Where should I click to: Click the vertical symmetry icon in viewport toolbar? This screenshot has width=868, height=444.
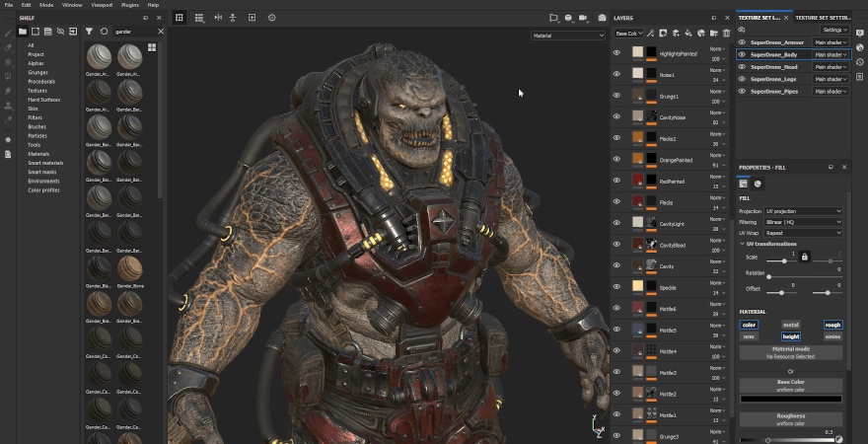pyautogui.click(x=233, y=18)
